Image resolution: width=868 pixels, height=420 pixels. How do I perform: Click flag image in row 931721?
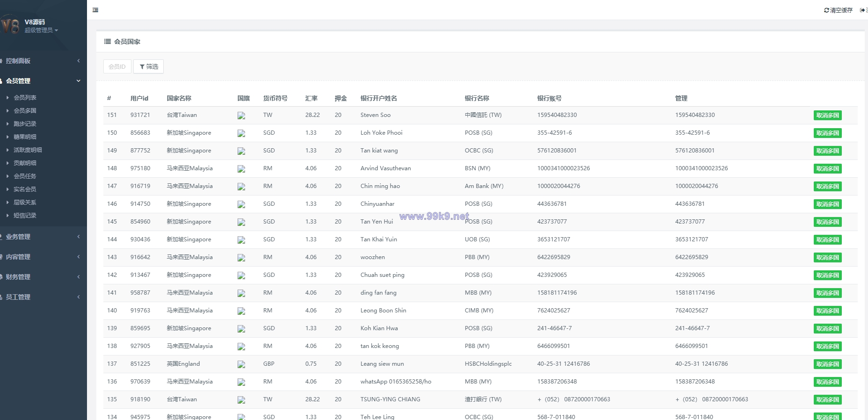(241, 116)
